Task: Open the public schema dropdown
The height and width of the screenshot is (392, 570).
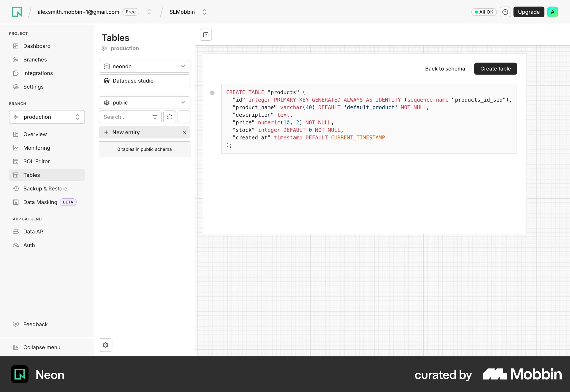Action: 145,103
